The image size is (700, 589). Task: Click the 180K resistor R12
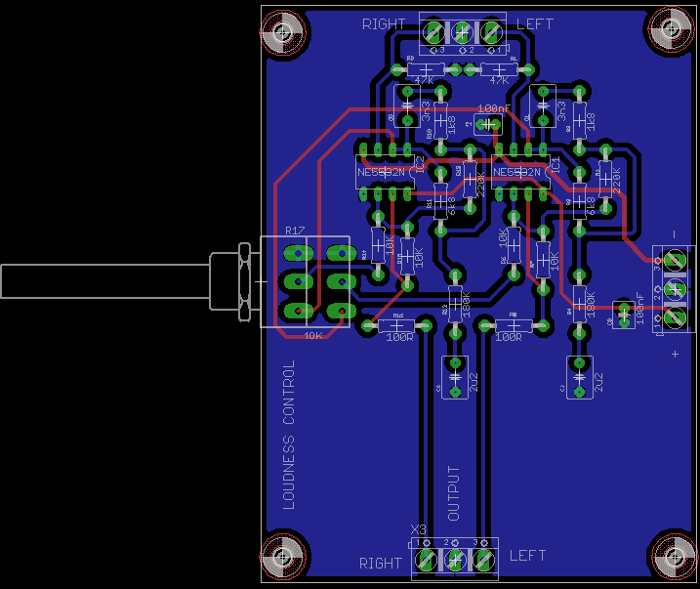[455, 304]
